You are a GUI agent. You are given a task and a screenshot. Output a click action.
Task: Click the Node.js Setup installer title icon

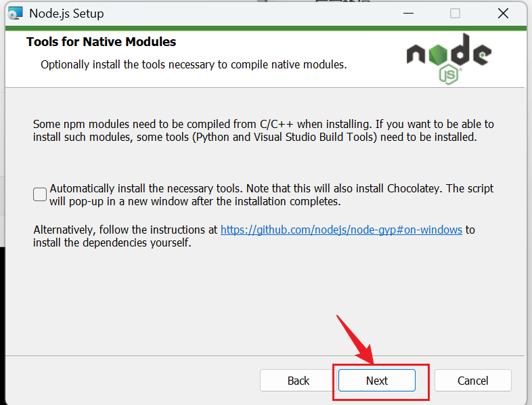coord(16,13)
